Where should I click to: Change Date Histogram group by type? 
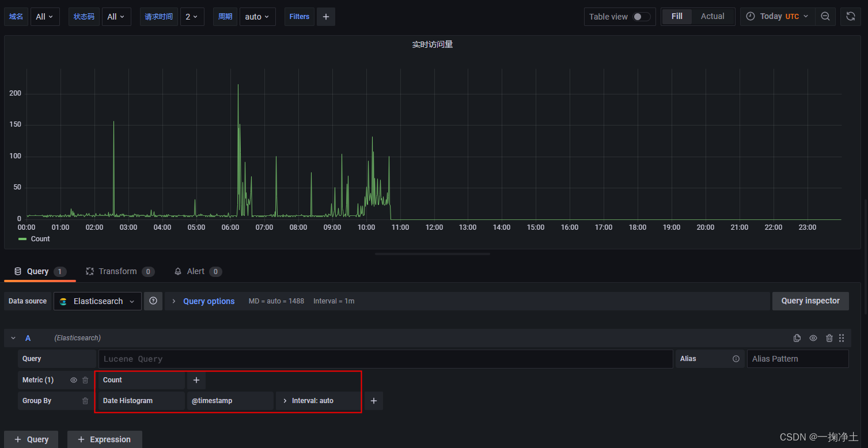(142, 401)
